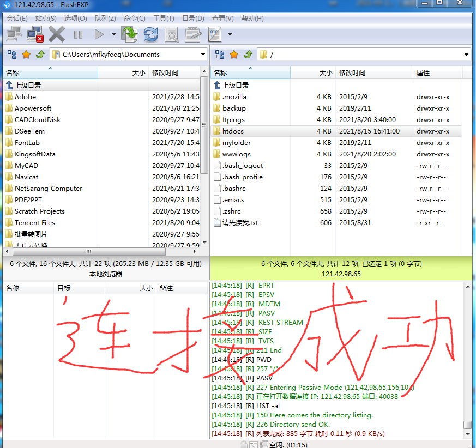This screenshot has height=448, width=476.
Task: Open the 会话(E) menu
Action: pos(17,19)
